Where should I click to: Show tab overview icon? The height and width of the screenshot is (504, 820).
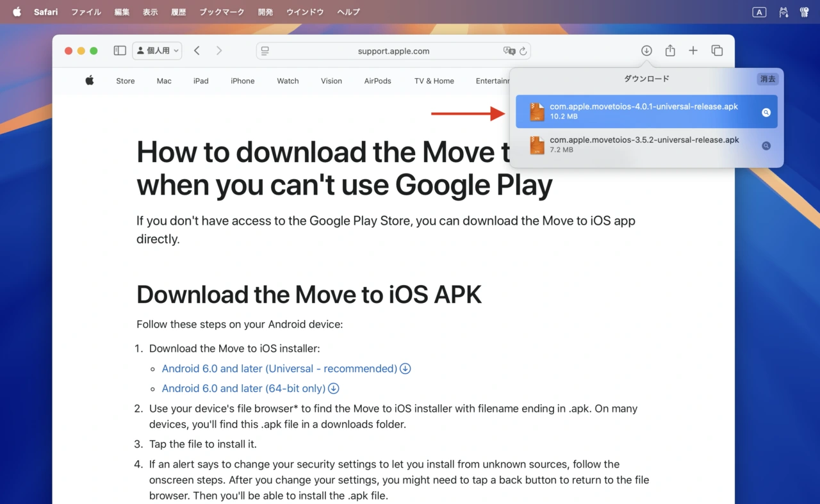point(717,51)
